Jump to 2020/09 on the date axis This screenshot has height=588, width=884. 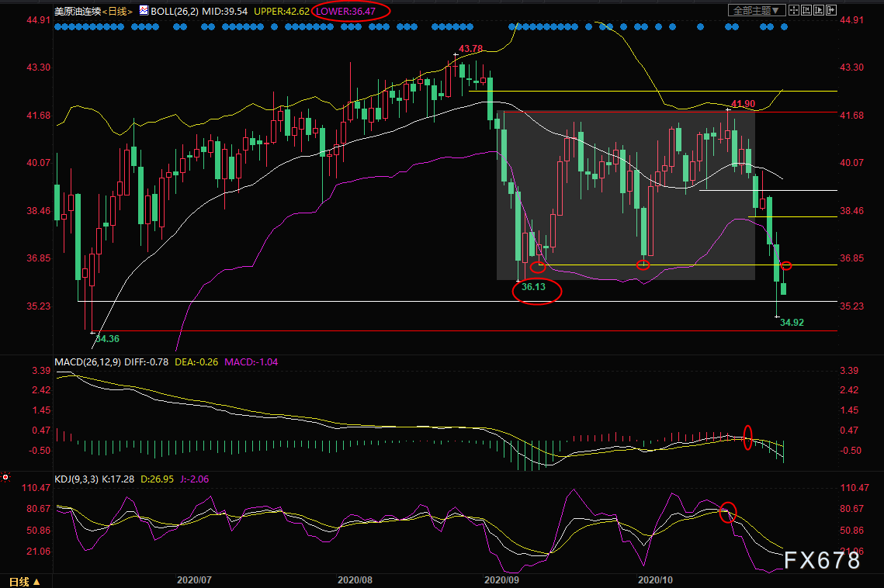(501, 579)
